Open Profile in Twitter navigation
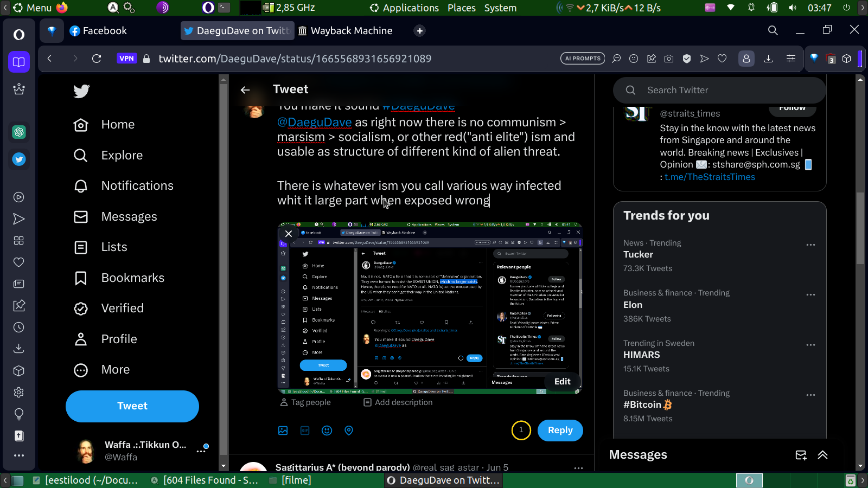This screenshot has width=868, height=488. [x=105, y=339]
